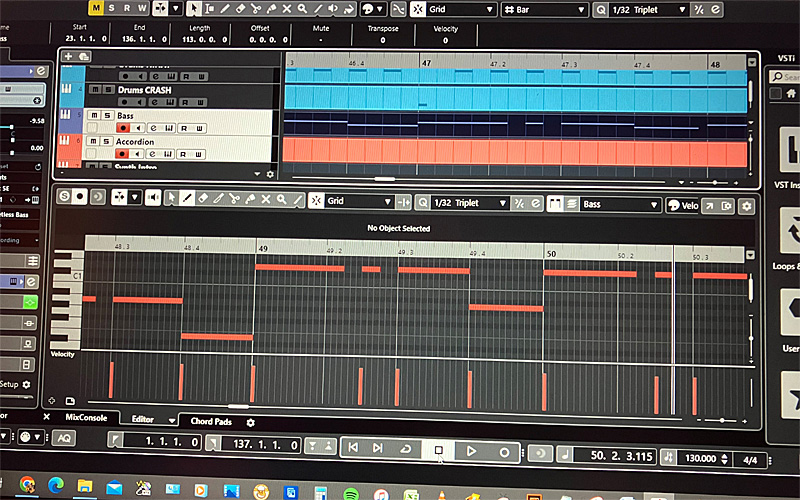This screenshot has height=500, width=800.
Task: Click the Stop transport button
Action: click(x=438, y=451)
